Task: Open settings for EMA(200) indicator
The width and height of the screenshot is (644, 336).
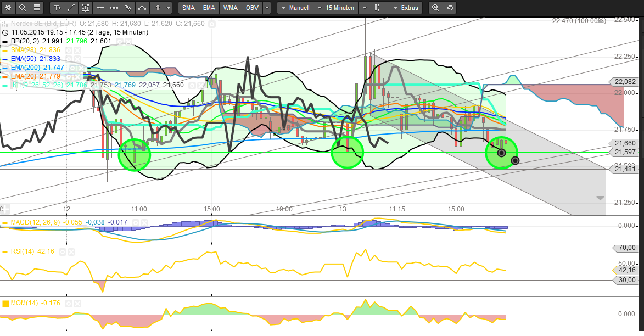Action: click(72, 68)
